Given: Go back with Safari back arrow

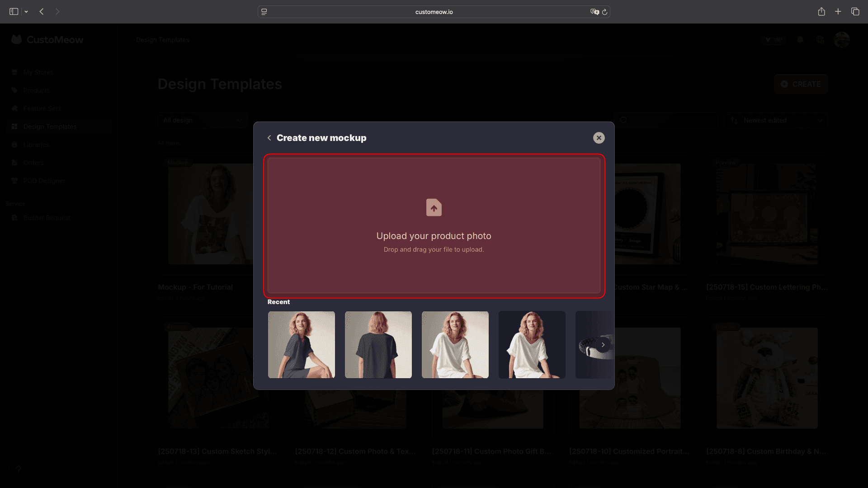Looking at the screenshot, I should coord(42,12).
